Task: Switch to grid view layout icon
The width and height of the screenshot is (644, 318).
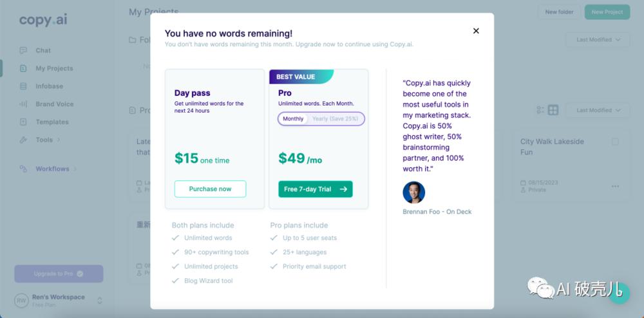Action: click(553, 110)
